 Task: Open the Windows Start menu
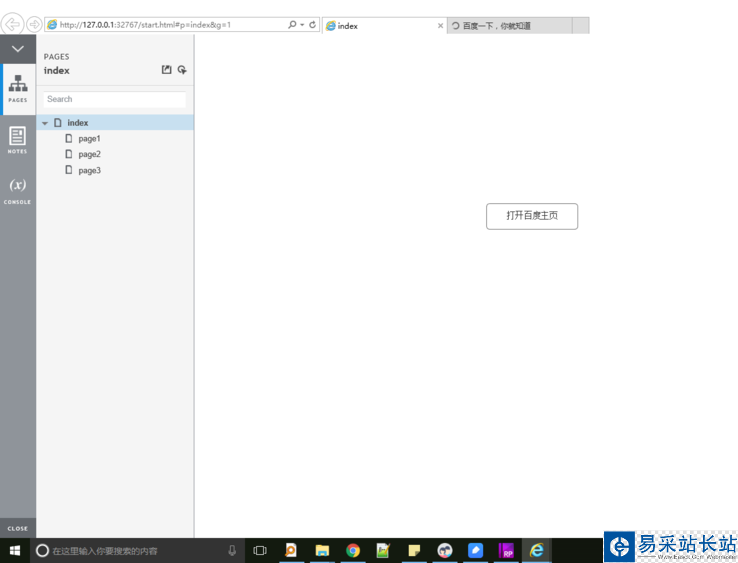point(15,550)
